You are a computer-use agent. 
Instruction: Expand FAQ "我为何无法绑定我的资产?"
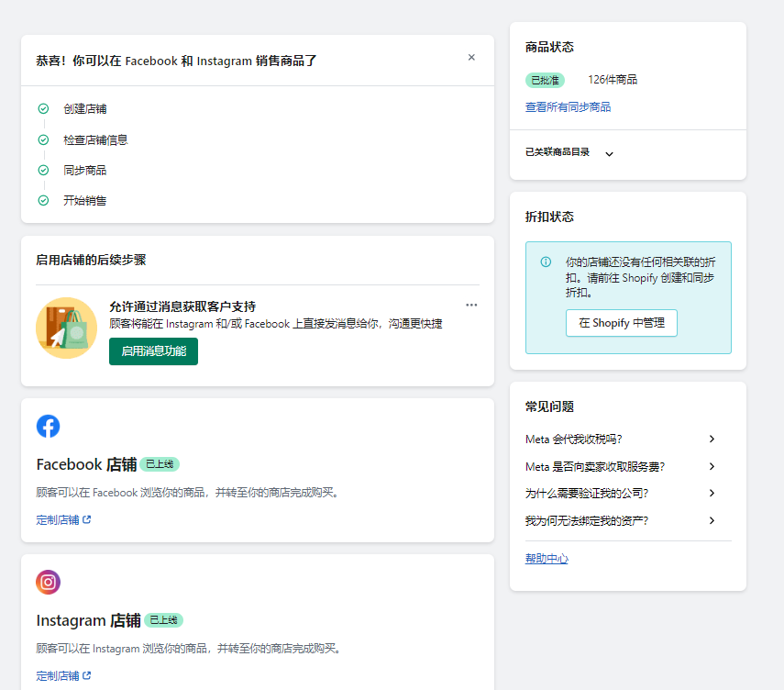(x=621, y=521)
